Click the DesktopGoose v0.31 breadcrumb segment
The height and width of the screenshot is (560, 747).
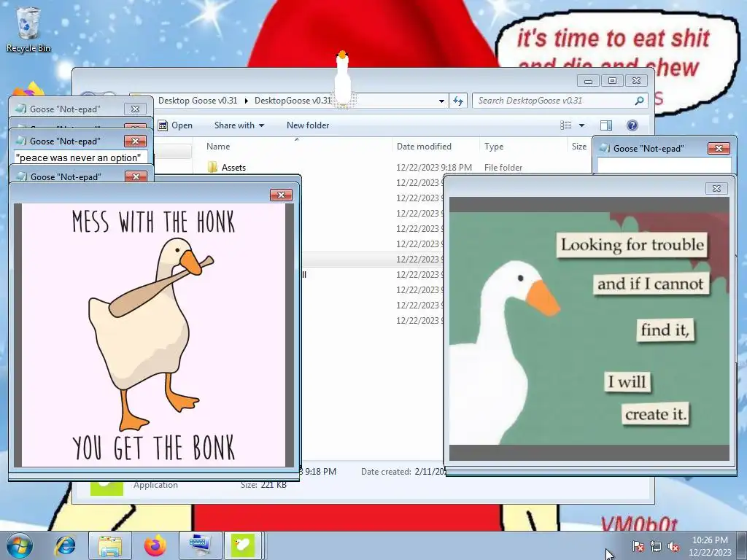click(x=293, y=101)
